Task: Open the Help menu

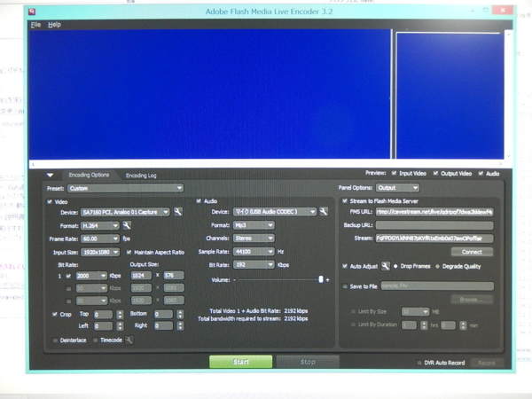Action: [x=54, y=25]
